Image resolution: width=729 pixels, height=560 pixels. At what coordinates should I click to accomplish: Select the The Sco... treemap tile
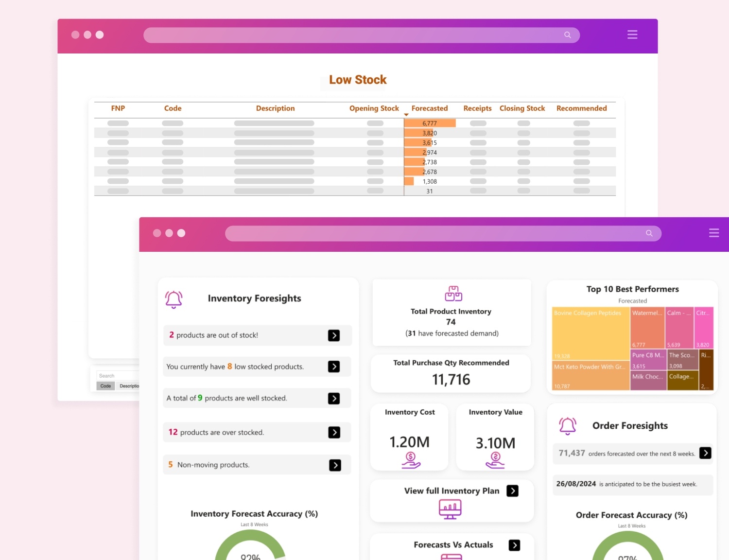[x=683, y=360]
